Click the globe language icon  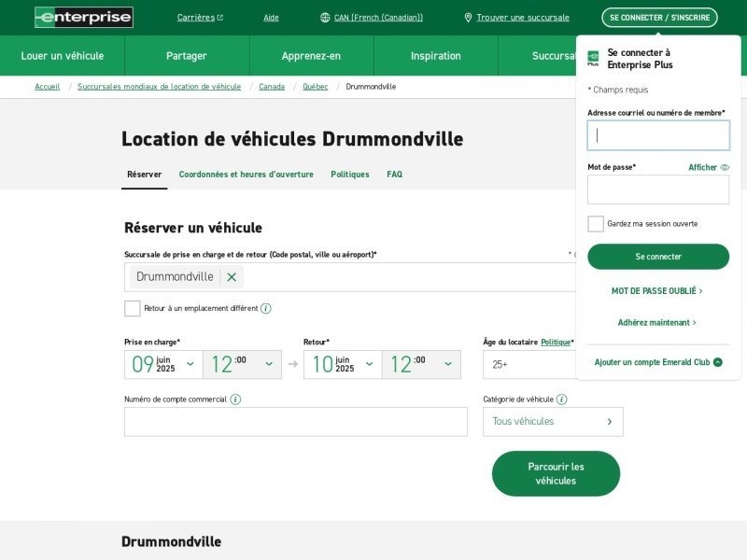(x=325, y=18)
